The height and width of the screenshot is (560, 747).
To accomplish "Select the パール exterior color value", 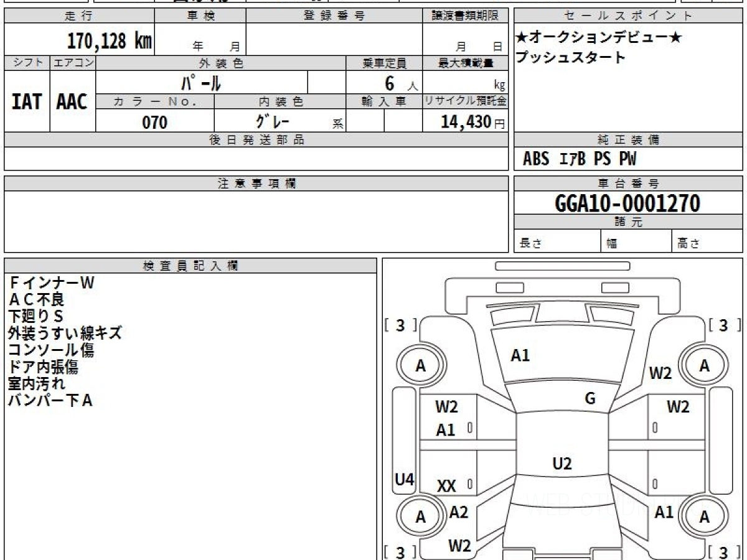I will pyautogui.click(x=201, y=82).
